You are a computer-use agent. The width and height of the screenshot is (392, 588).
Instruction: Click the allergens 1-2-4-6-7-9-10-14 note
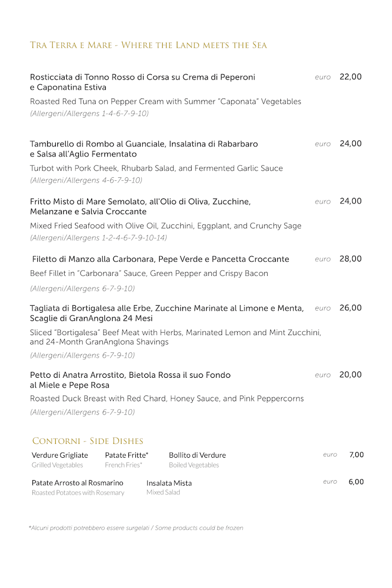click(x=98, y=238)
